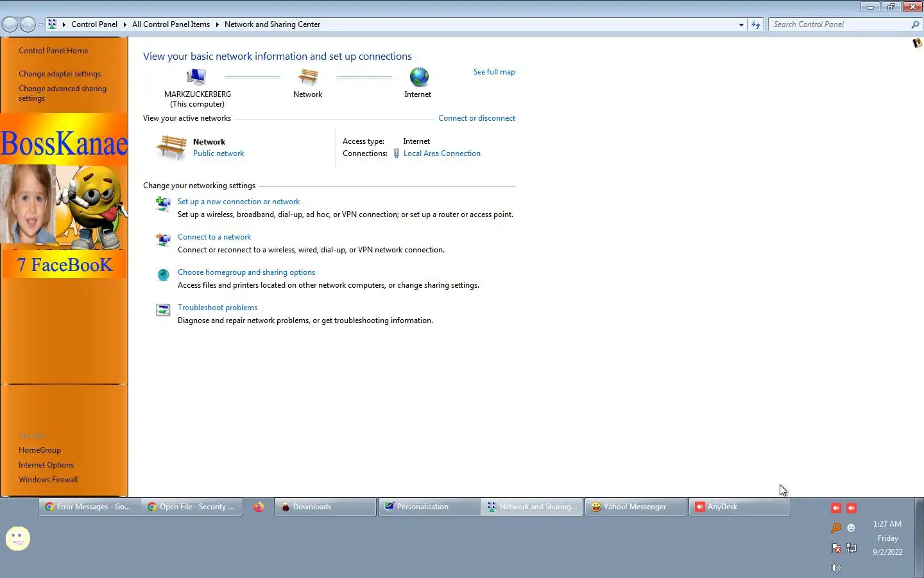
Task: Click the Show desktop strip beside the clock
Action: pos(919,538)
